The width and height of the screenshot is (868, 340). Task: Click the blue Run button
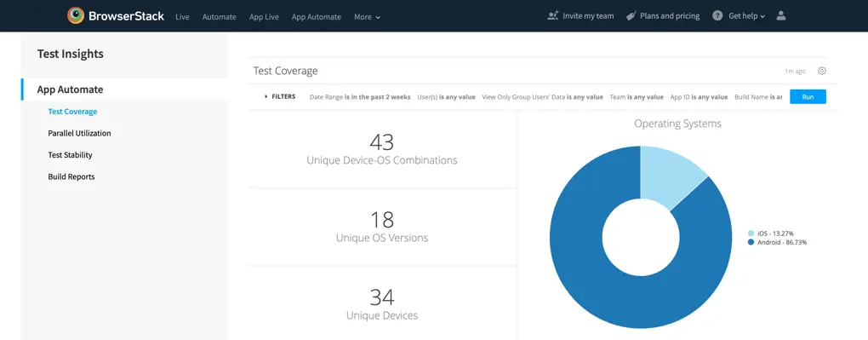click(808, 96)
